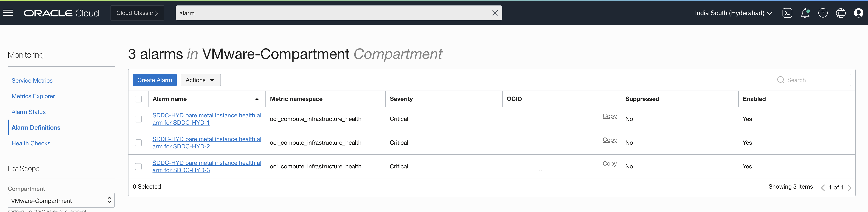
Task: Expand the Actions dropdown
Action: (x=200, y=80)
